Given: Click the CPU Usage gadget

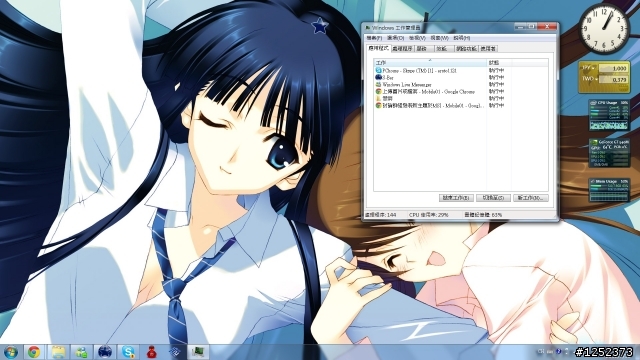Looking at the screenshot, I should click(x=609, y=115).
